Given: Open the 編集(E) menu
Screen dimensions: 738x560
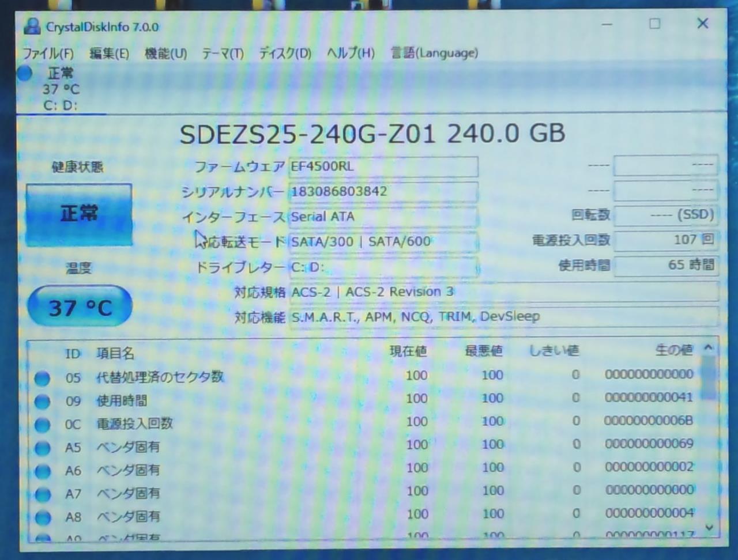Looking at the screenshot, I should click(x=109, y=54).
